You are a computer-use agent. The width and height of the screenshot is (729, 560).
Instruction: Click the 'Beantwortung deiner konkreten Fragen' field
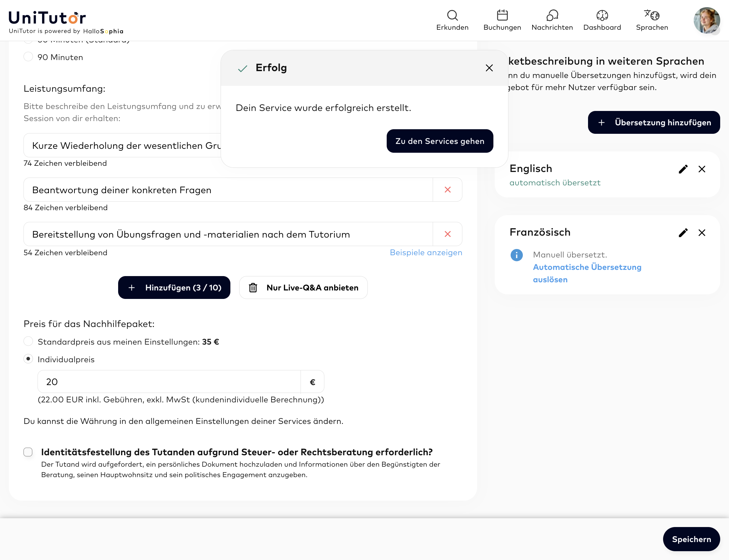tap(228, 190)
